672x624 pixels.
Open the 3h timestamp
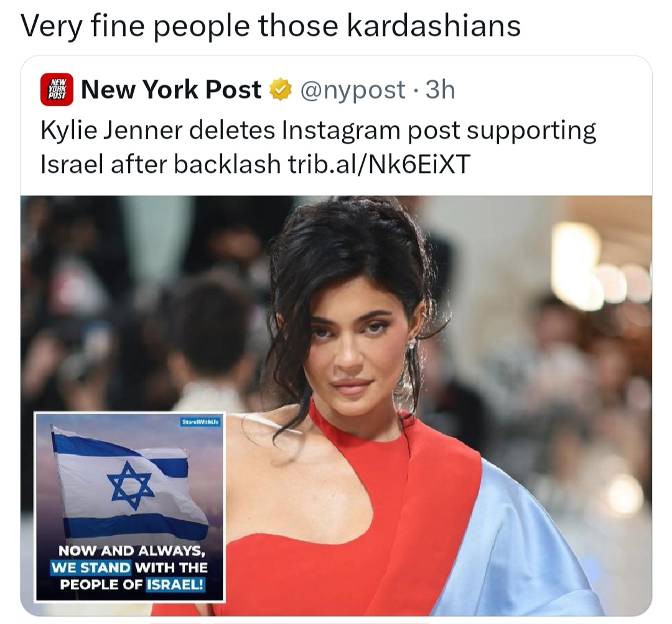[440, 90]
